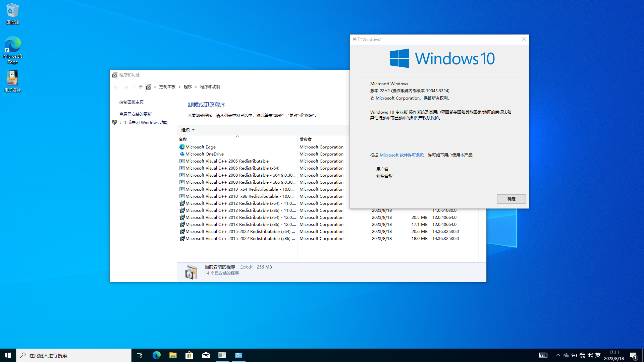Click the 20.5 MB size cell
The height and width of the screenshot is (362, 644).
[419, 218]
